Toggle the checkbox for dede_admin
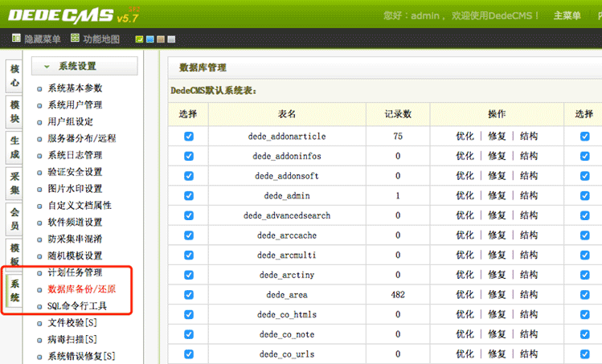The image size is (602, 364). tap(189, 195)
